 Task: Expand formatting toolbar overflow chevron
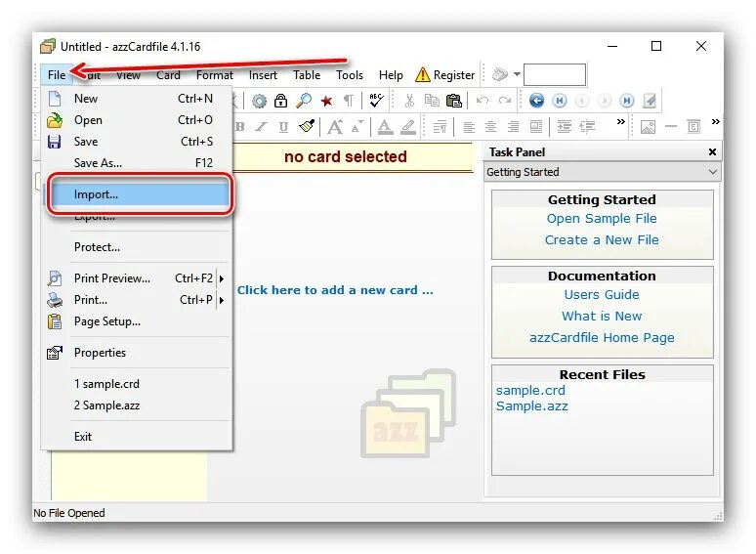(621, 121)
